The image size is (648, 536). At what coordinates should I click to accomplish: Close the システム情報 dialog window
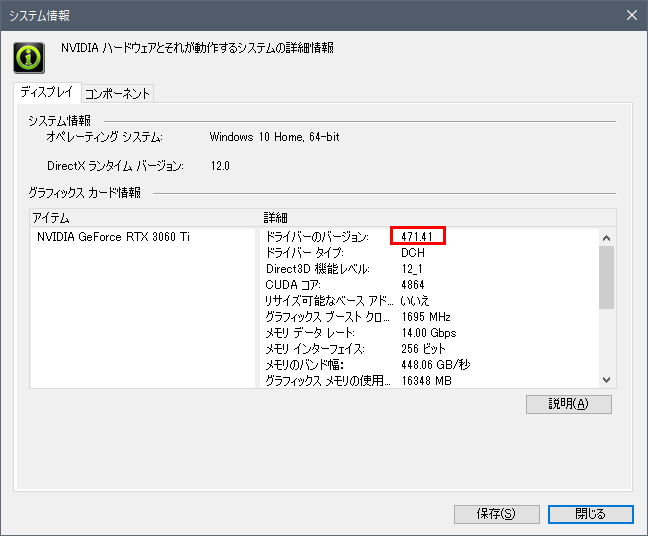[x=631, y=15]
